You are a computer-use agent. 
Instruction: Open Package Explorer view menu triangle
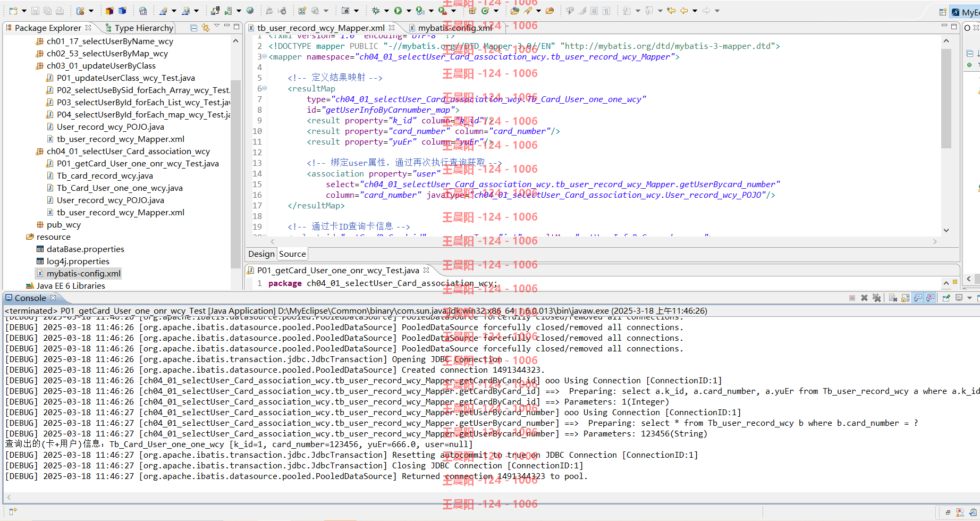point(216,26)
